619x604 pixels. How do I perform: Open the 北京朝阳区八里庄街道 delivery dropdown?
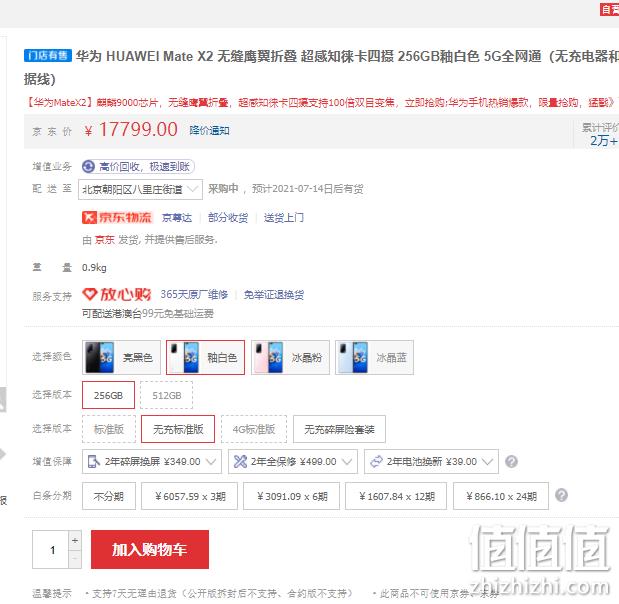(x=141, y=189)
